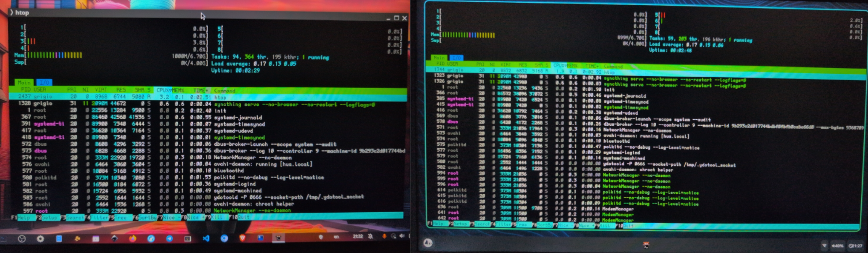Switch to the I/O tab in left htop
Viewport: 868px width, 253px height.
[x=44, y=82]
